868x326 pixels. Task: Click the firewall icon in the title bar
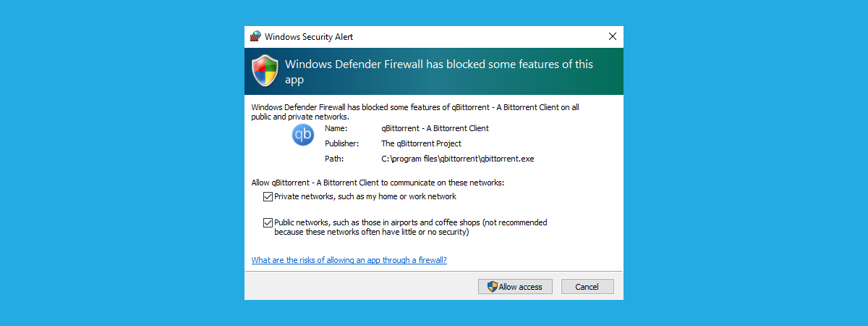pos(255,36)
